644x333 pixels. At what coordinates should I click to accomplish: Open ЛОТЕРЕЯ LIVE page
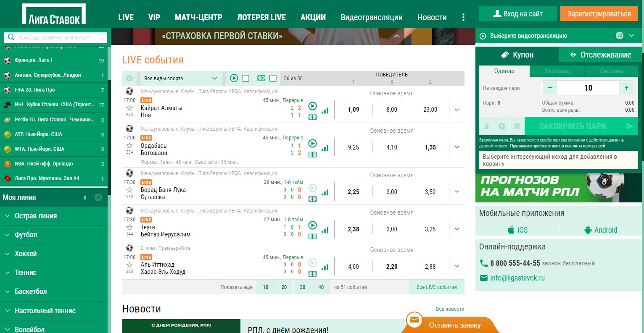pos(261,17)
